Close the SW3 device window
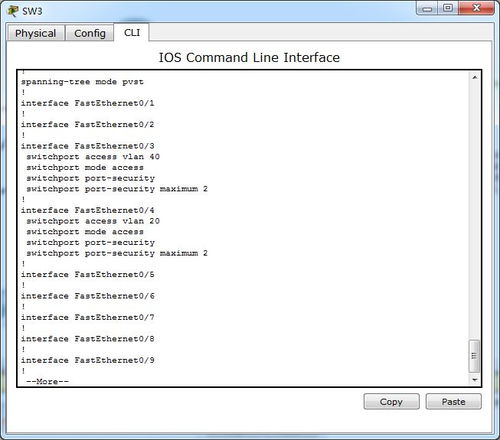The height and width of the screenshot is (440, 500). coord(476,9)
